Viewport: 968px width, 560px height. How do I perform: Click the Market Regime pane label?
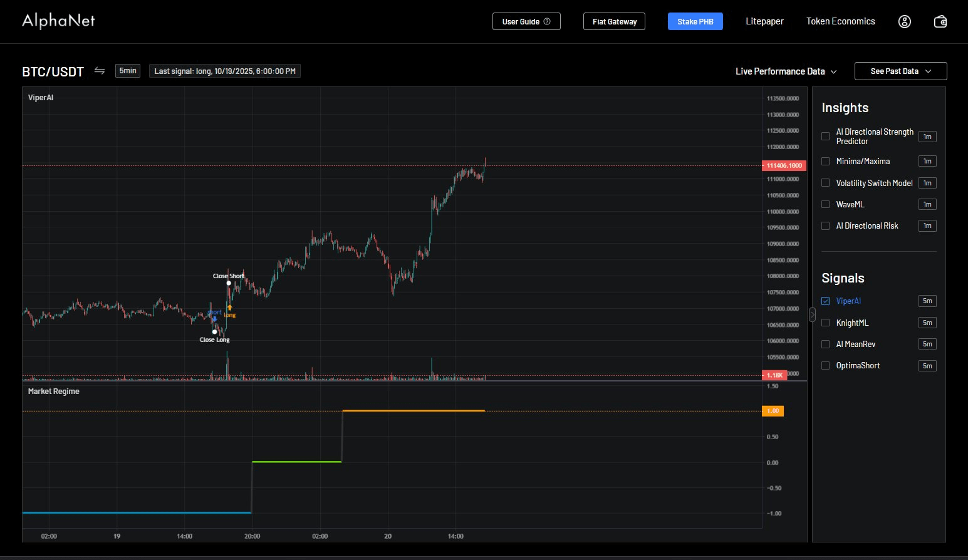pyautogui.click(x=54, y=391)
